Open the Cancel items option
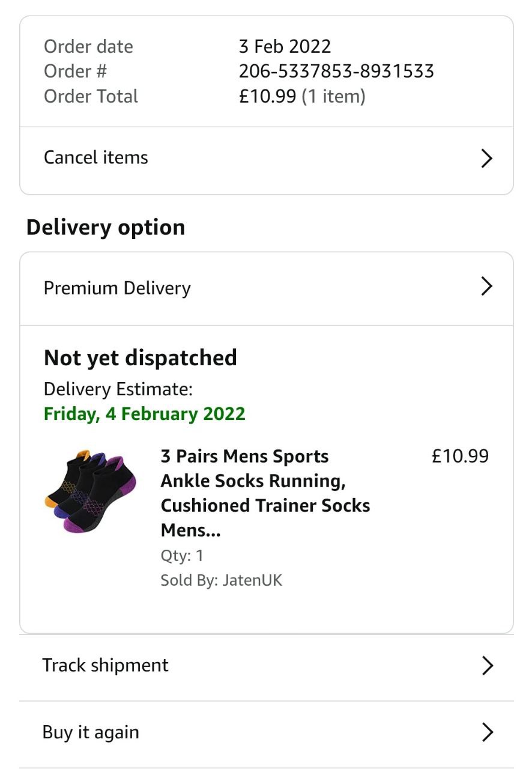The image size is (532, 769). [x=96, y=158]
